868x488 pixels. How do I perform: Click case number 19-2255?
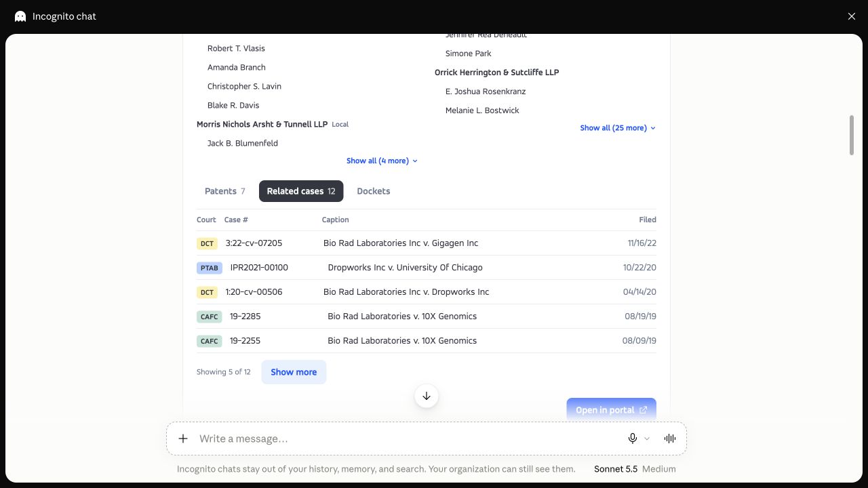(x=245, y=341)
